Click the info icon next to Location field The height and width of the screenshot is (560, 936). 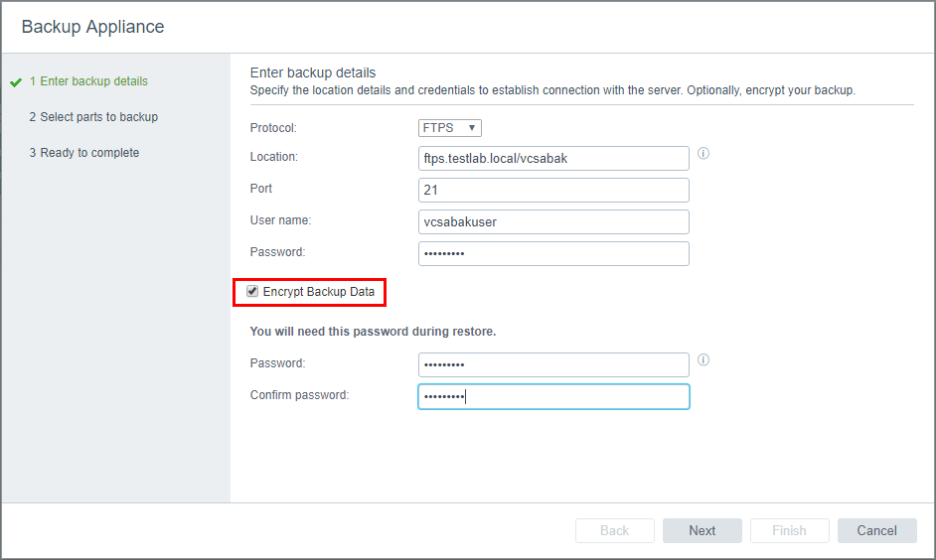(703, 154)
